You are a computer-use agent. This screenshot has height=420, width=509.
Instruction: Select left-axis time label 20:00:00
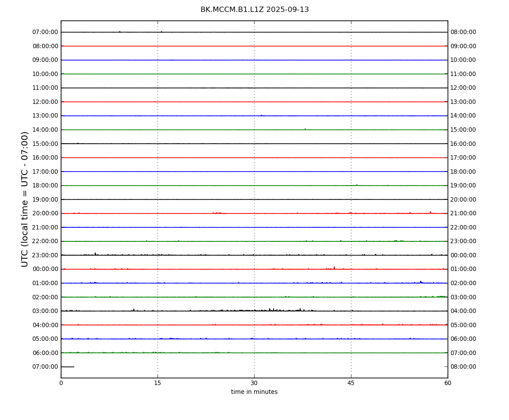tap(46, 214)
